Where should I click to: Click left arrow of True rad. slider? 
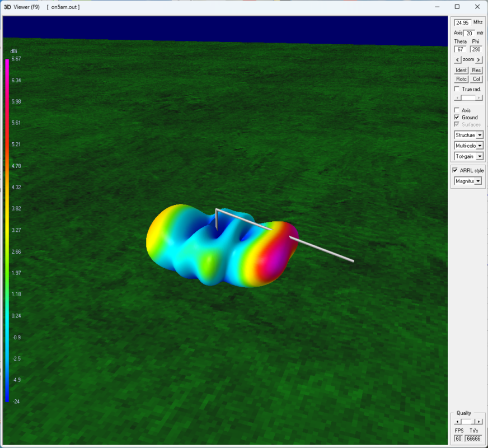(458, 98)
